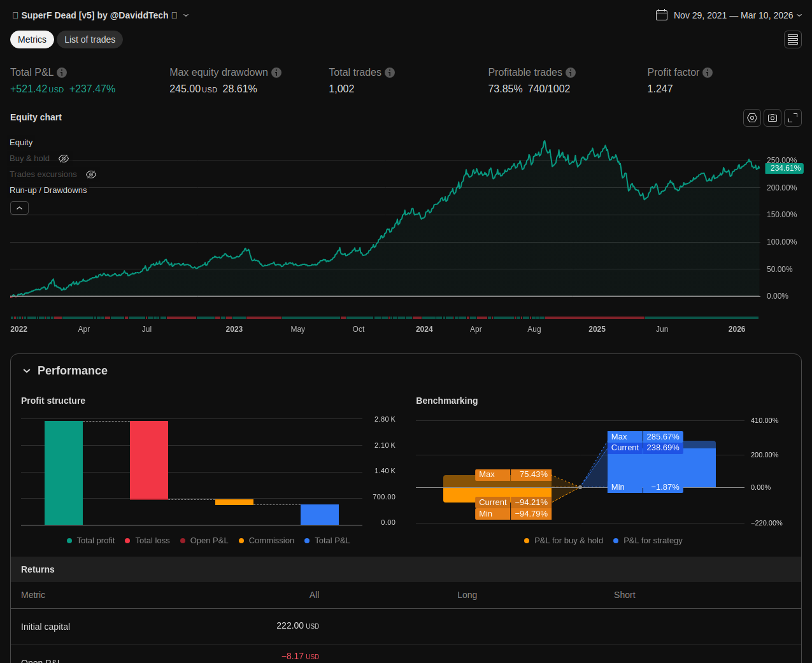Image resolution: width=812 pixels, height=663 pixels.
Task: Open the strategy name dropdown
Action: [186, 15]
